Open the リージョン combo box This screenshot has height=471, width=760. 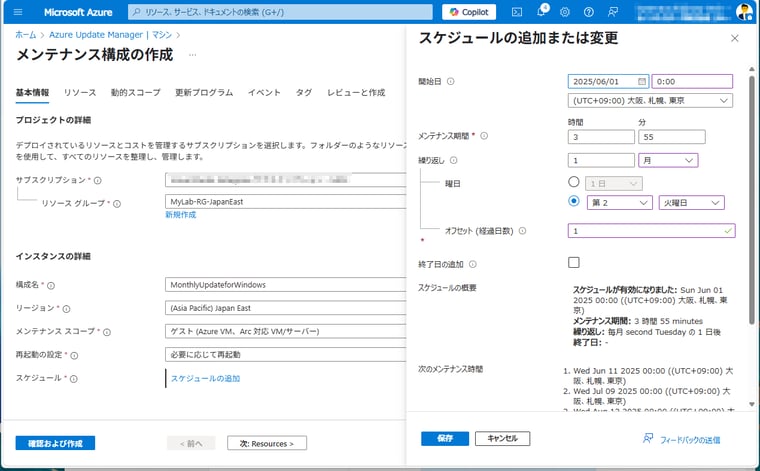285,308
